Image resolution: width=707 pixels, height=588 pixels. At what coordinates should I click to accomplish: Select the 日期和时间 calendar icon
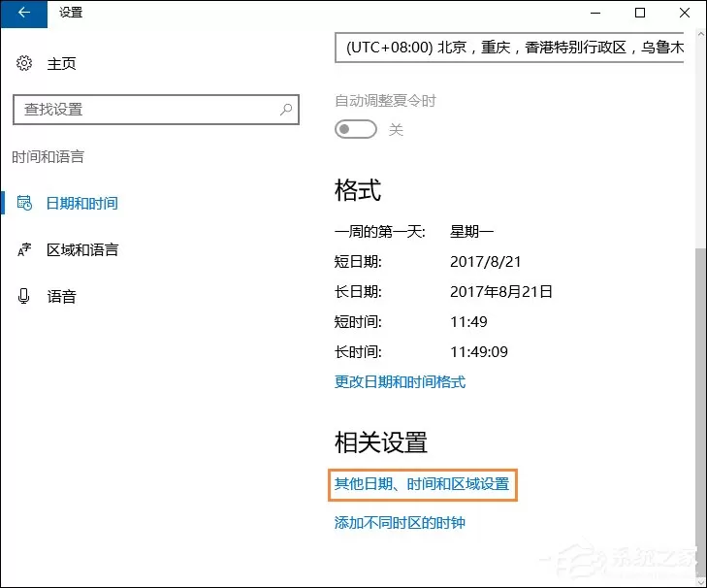(24, 203)
